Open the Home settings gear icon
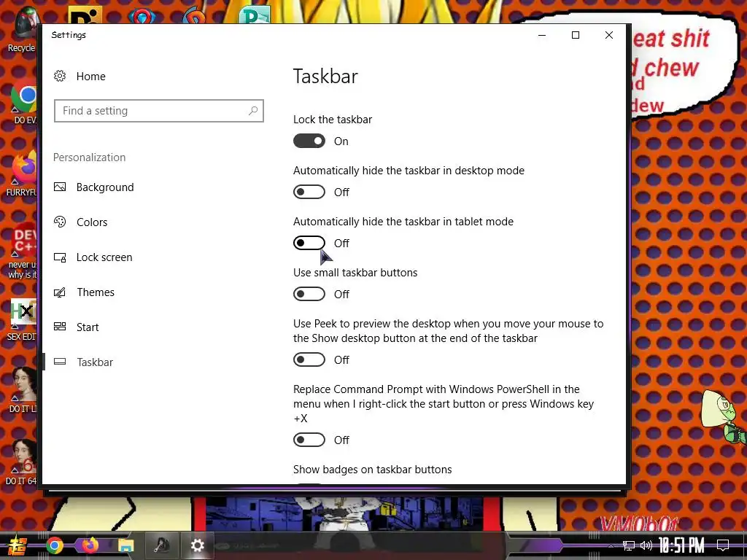Viewport: 747px width, 560px height. tap(60, 76)
